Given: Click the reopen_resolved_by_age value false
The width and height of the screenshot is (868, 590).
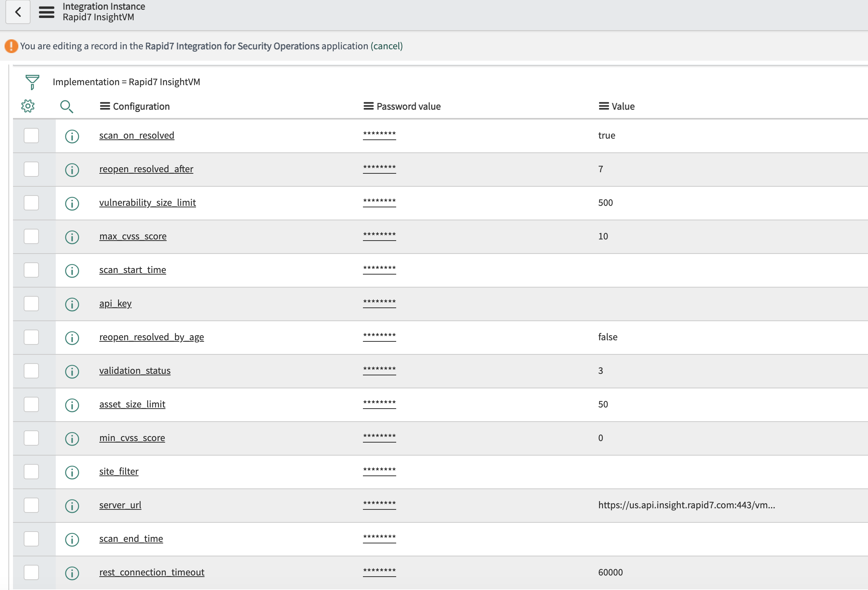Looking at the screenshot, I should (x=608, y=337).
